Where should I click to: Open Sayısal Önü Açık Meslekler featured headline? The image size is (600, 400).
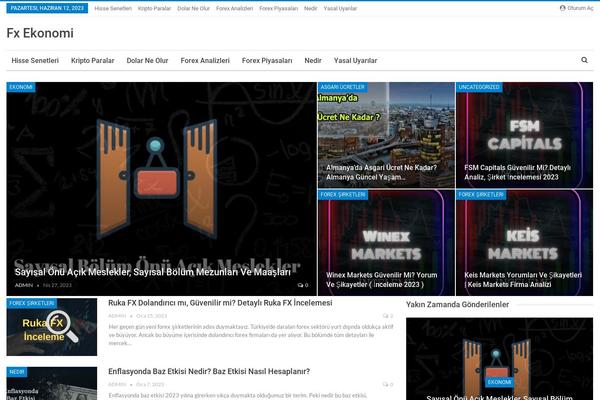(153, 272)
